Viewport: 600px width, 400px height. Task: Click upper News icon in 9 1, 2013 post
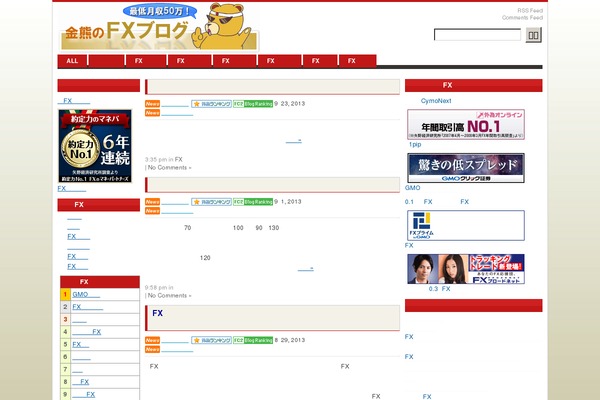pos(152,202)
